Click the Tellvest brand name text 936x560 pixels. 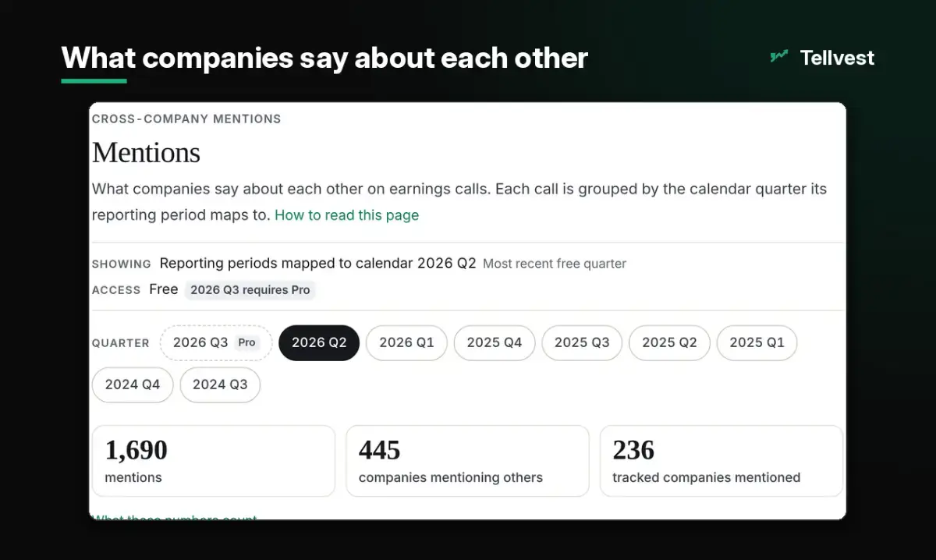(837, 58)
